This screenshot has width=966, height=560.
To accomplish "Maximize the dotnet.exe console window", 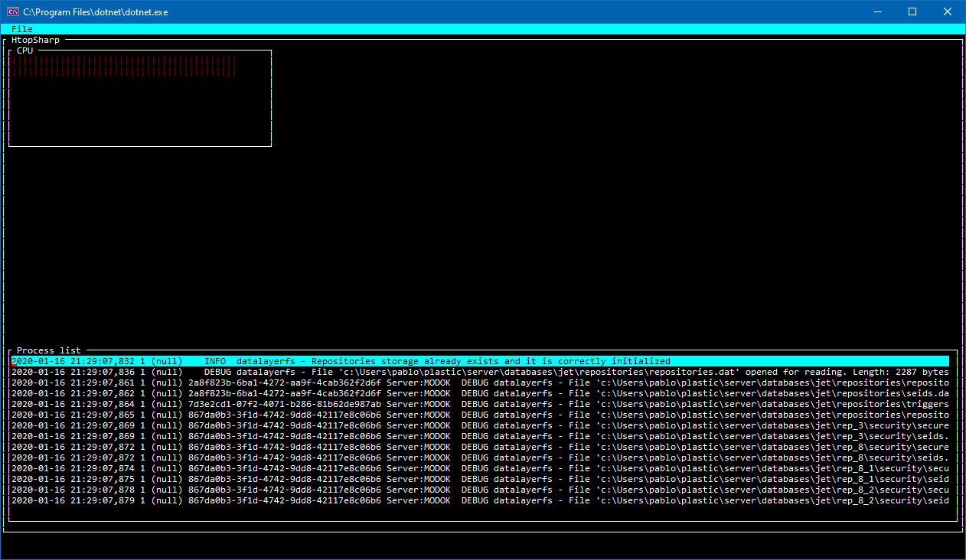I will click(912, 11).
